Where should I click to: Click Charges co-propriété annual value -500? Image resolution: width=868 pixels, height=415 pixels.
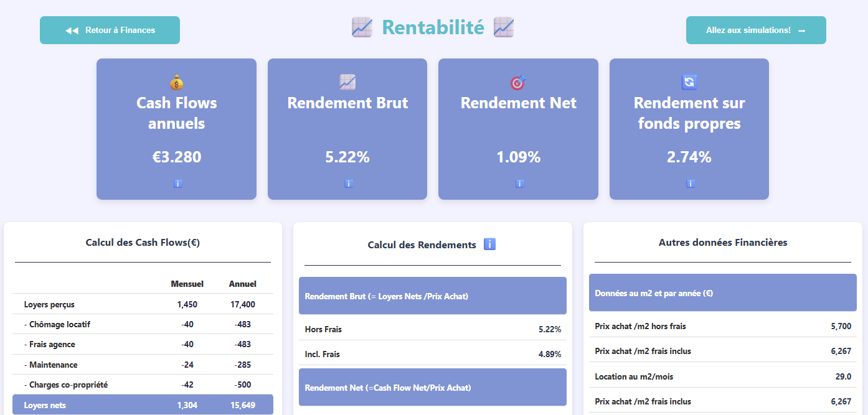pos(243,385)
